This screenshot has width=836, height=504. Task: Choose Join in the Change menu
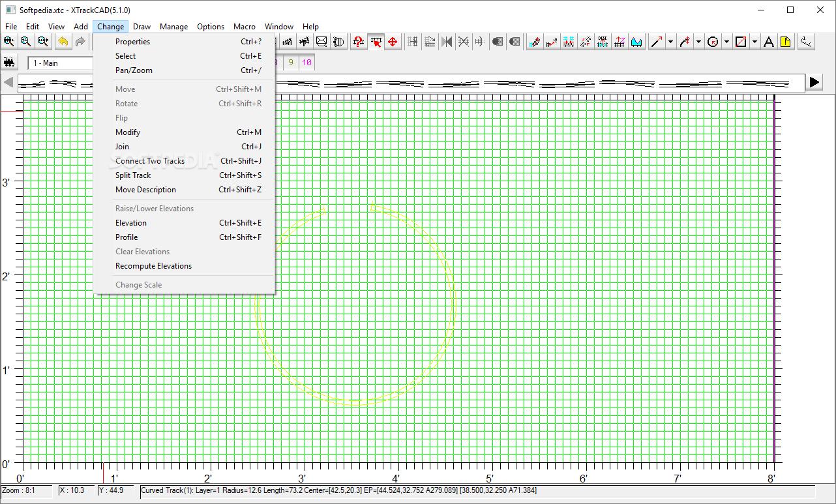click(184, 147)
